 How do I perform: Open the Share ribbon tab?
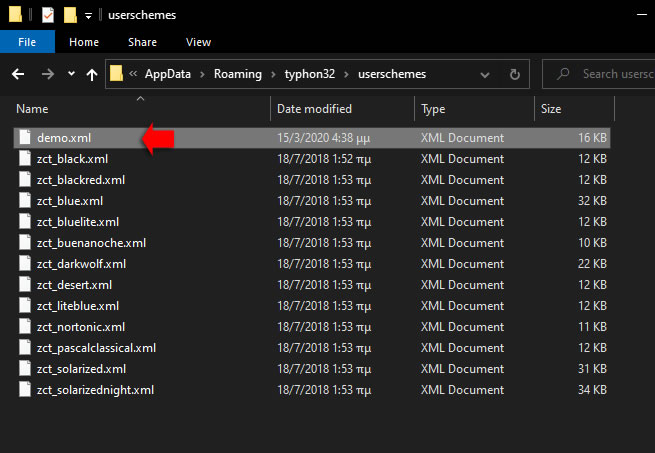142,42
